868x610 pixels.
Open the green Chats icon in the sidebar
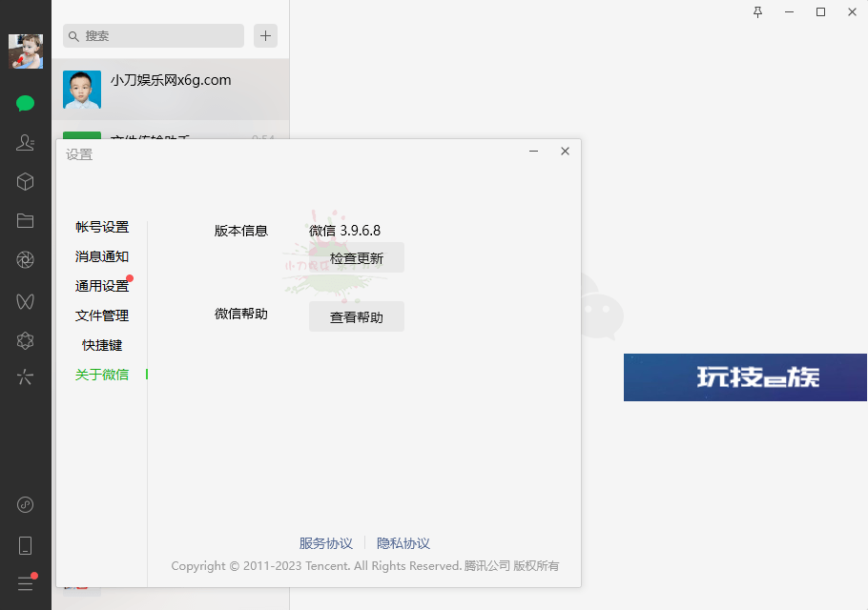[26, 104]
